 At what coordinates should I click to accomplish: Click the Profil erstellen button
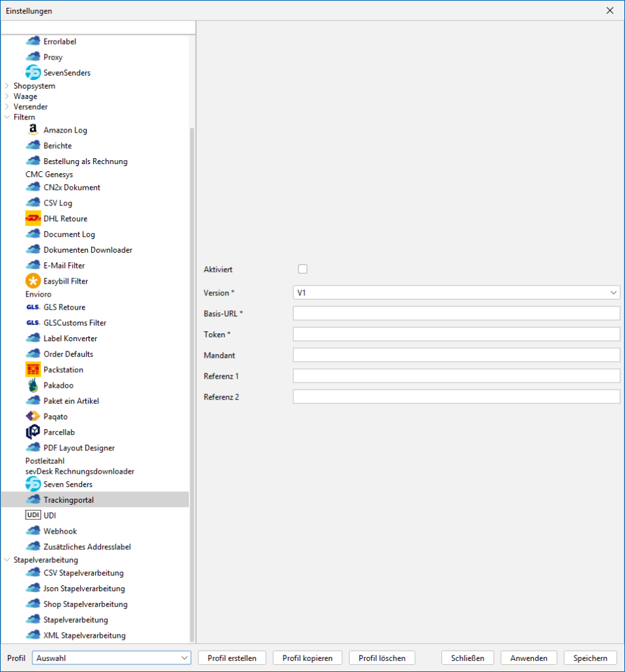point(232,658)
